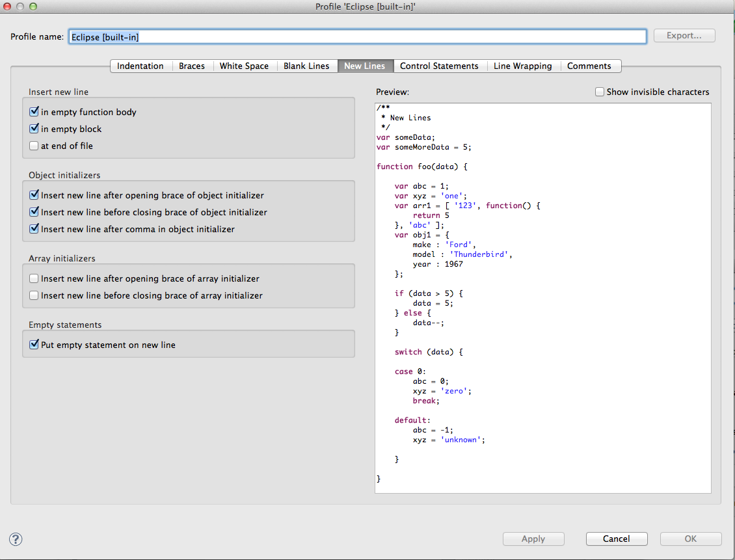Screen dimensions: 735x560
Task: Check new line before closing brace of array initializer
Action: [34, 296]
